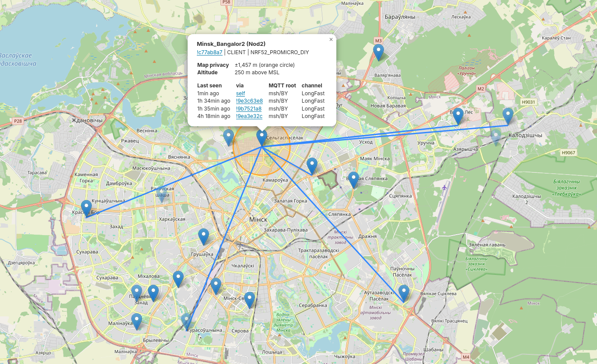Open via node link !9e3c63e8
This screenshot has height=364, width=597.
[249, 101]
